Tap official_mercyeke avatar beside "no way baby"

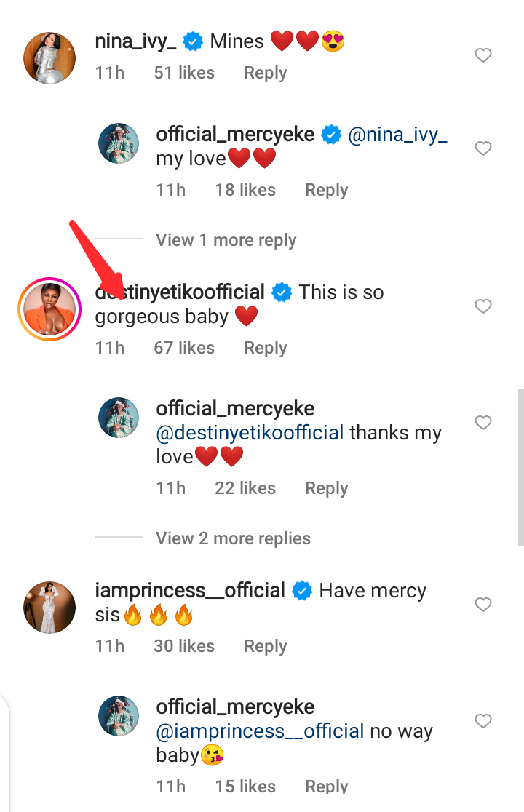(119, 716)
